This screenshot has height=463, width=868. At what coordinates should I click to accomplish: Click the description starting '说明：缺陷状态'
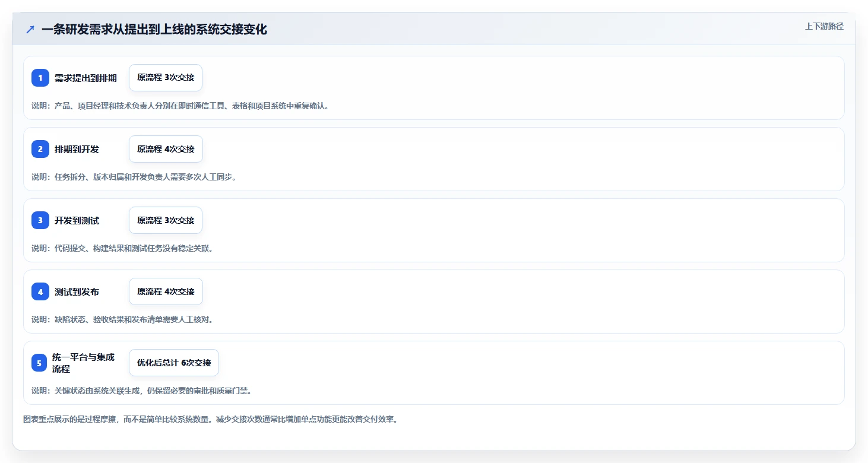click(x=122, y=319)
